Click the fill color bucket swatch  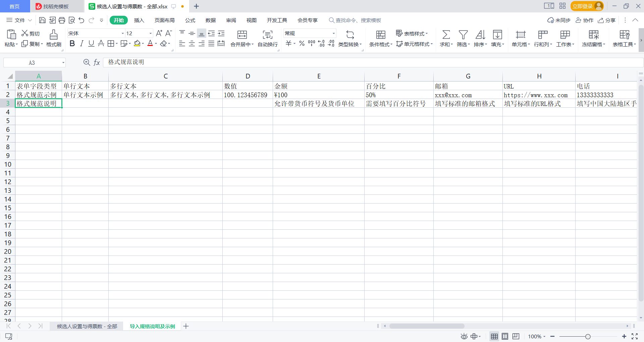coord(137,44)
